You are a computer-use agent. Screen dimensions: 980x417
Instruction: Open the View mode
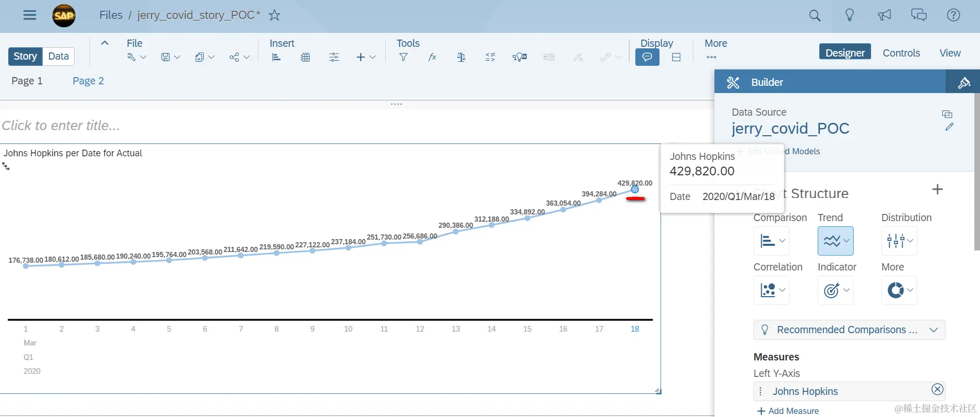[950, 53]
